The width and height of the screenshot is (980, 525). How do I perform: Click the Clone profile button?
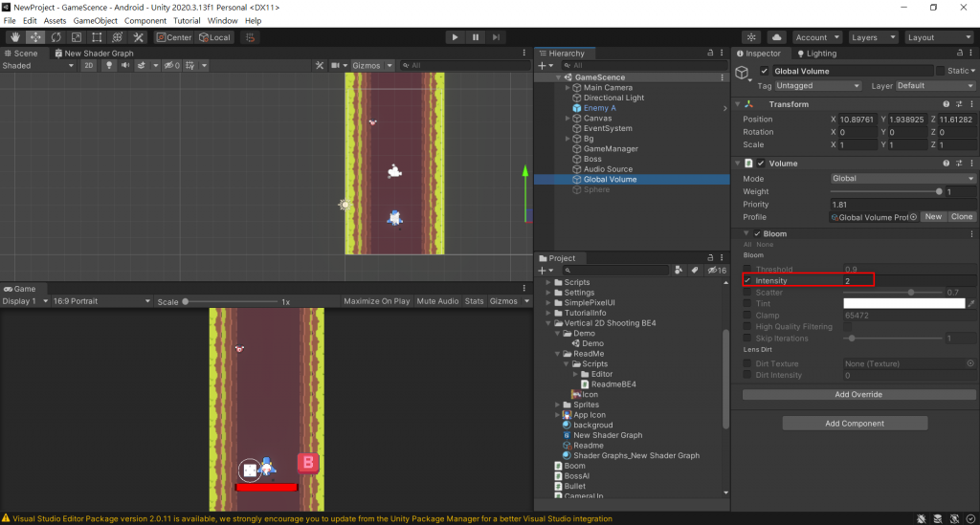tap(962, 217)
